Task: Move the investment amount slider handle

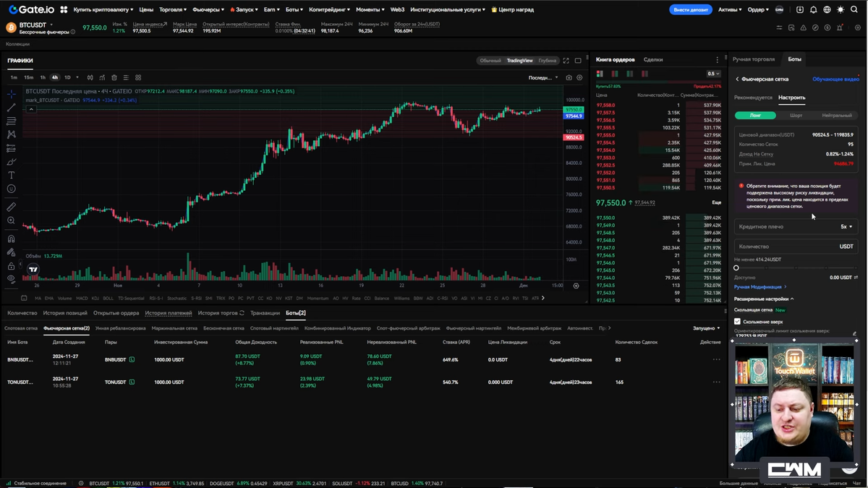Action: pyautogui.click(x=736, y=268)
